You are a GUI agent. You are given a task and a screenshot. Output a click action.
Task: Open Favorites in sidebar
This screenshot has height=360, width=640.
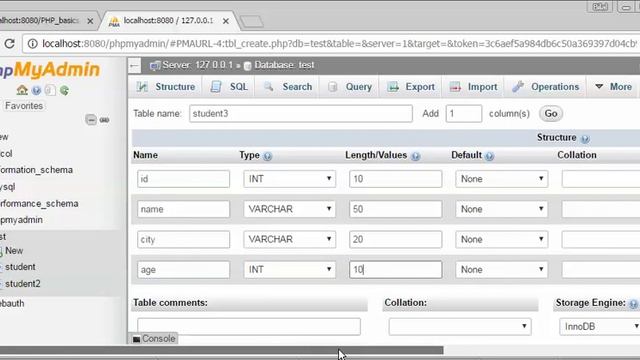pos(24,106)
